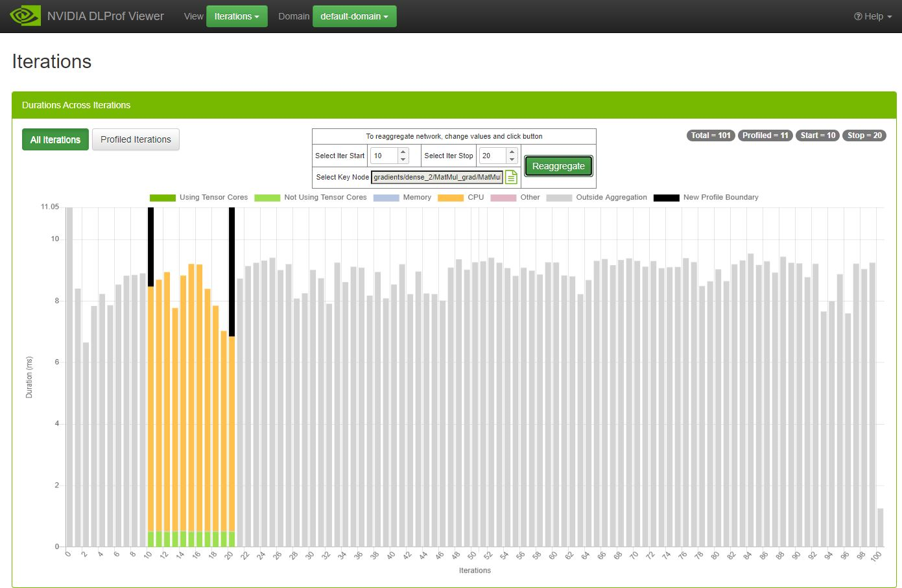
Task: Toggle Using Tensor Cores legend swatch
Action: point(163,198)
